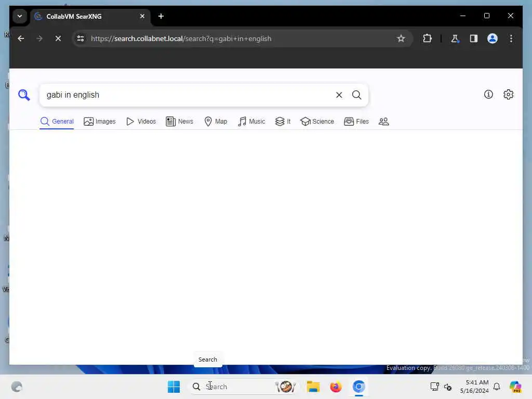Close the CollabVM SearXNG tab

click(142, 16)
